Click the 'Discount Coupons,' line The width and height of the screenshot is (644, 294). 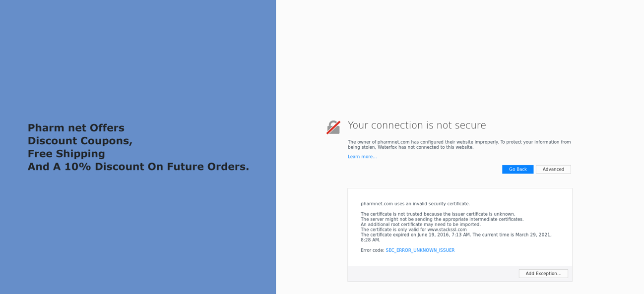80,141
